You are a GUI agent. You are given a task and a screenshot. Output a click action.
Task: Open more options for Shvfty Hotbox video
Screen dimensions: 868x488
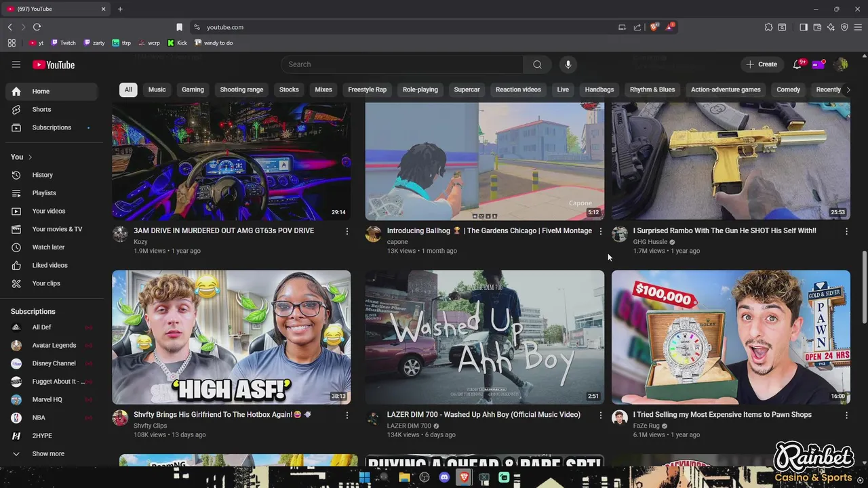click(347, 415)
